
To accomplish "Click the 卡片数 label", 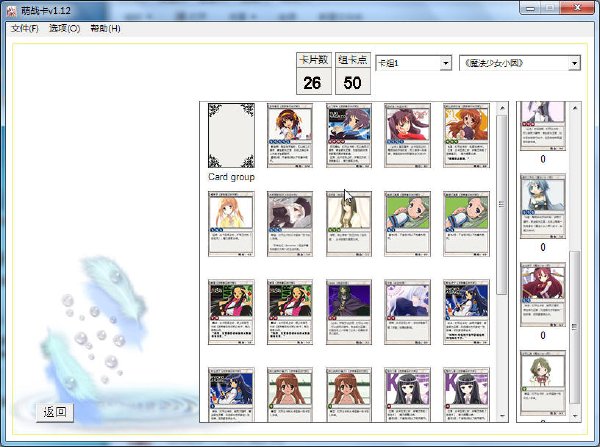I will point(314,60).
